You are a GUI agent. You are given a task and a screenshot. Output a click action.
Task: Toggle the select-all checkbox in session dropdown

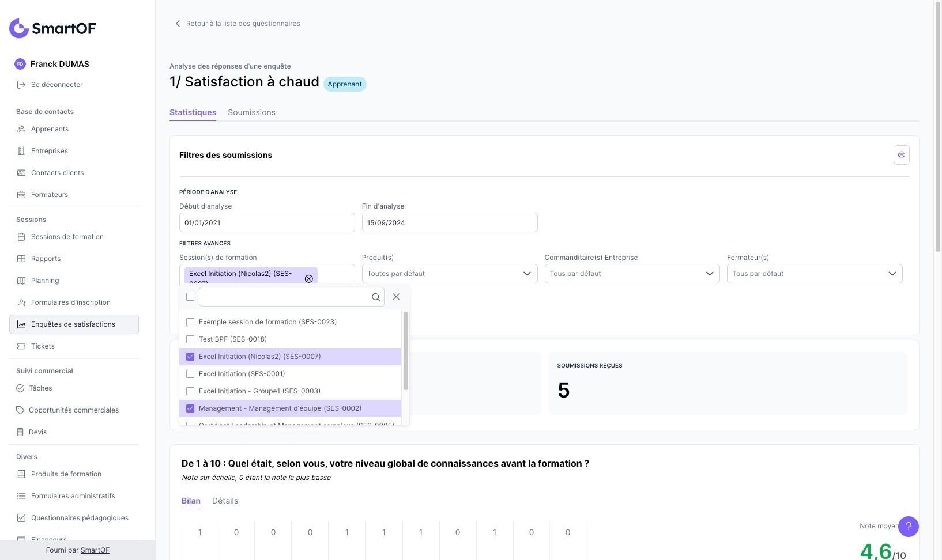[x=190, y=297]
